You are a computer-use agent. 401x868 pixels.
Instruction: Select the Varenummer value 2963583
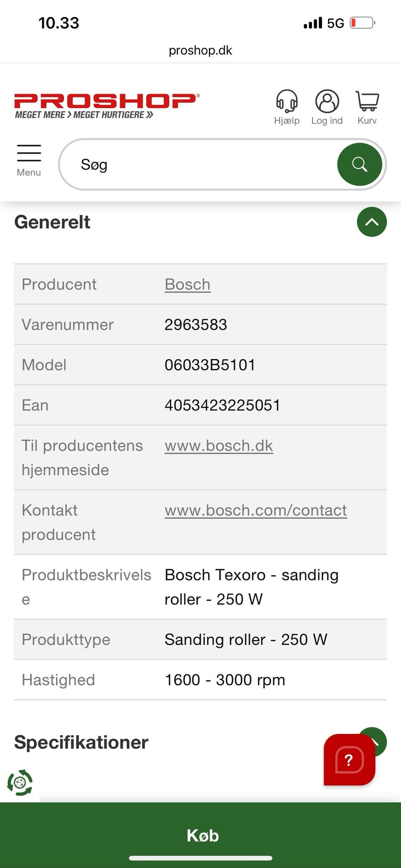(195, 325)
